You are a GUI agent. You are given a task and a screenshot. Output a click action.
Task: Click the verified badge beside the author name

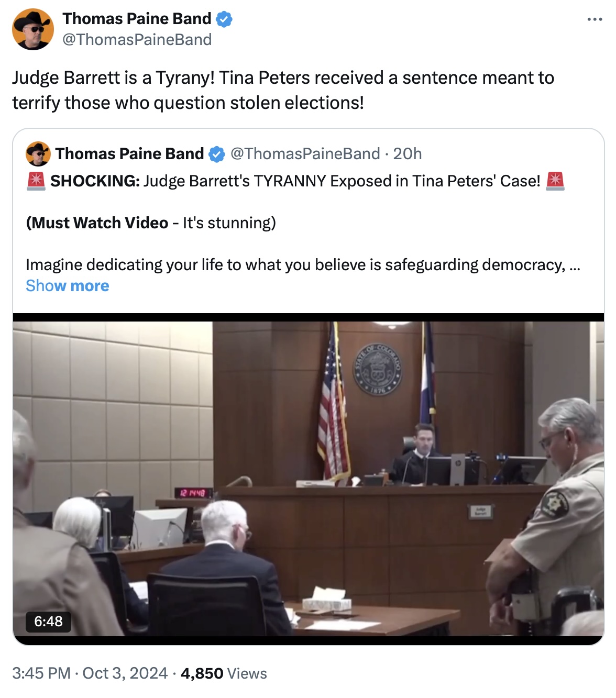click(x=224, y=19)
